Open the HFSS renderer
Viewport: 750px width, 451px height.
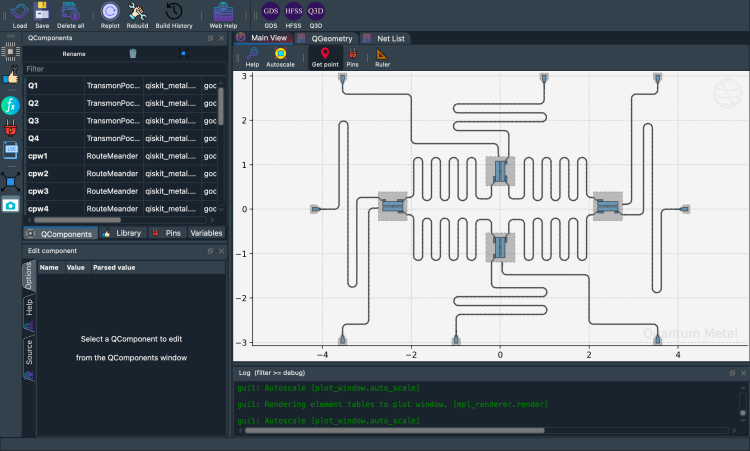coord(293,14)
